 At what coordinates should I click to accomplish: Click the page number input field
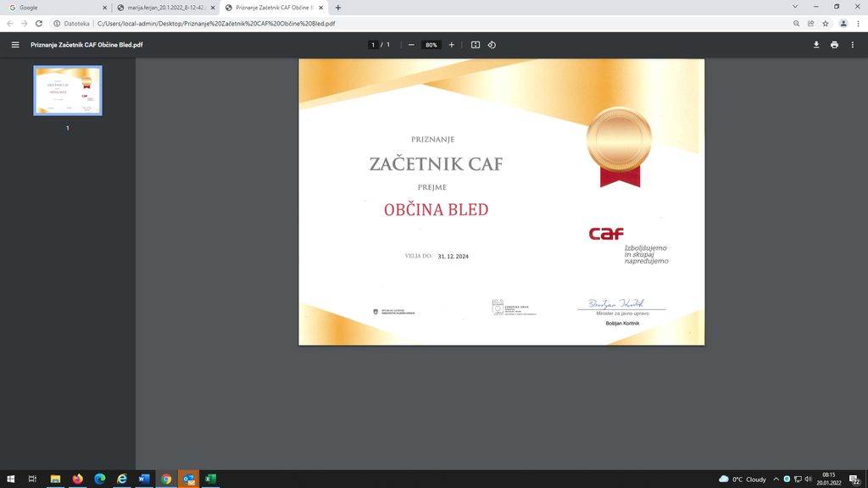point(373,45)
